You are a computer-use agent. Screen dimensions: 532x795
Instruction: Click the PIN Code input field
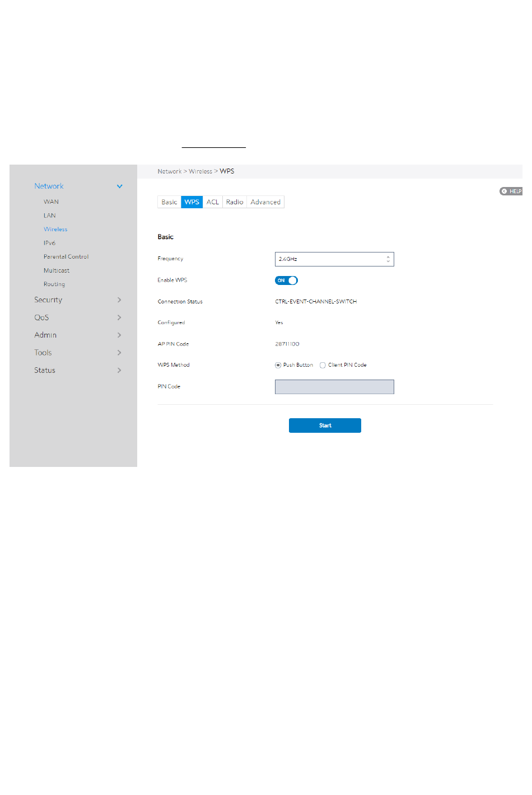[x=334, y=387]
